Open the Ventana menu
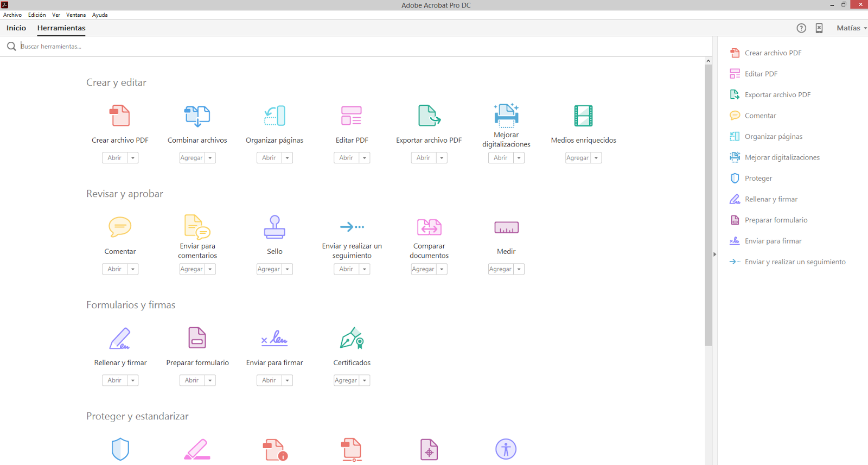 click(x=76, y=15)
